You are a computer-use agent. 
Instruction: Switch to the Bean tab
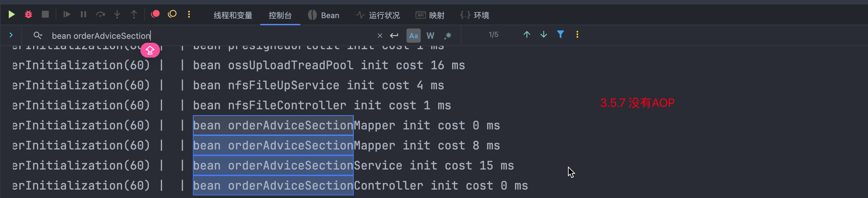tap(324, 15)
